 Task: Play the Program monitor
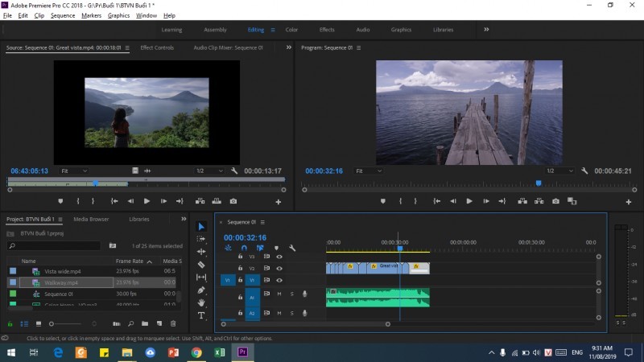(469, 201)
